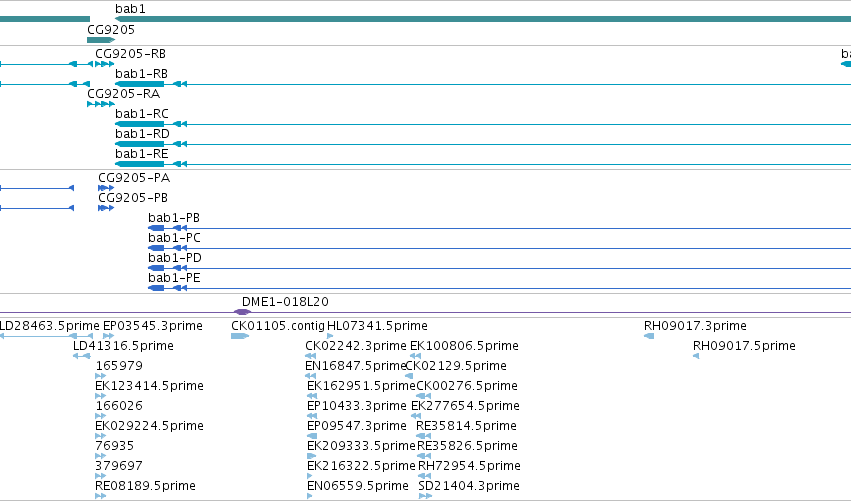
Task: Click the EP03545.3prime EST label
Action: pos(153,326)
